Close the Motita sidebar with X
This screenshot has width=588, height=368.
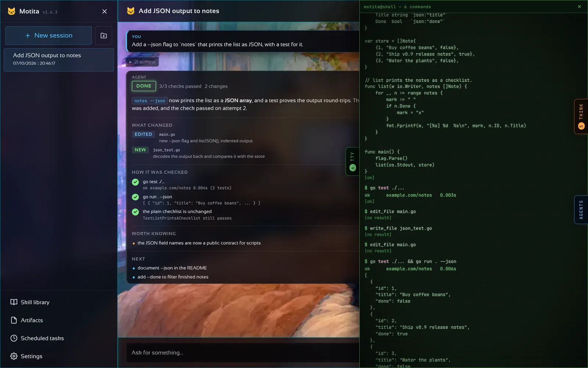tap(104, 11)
